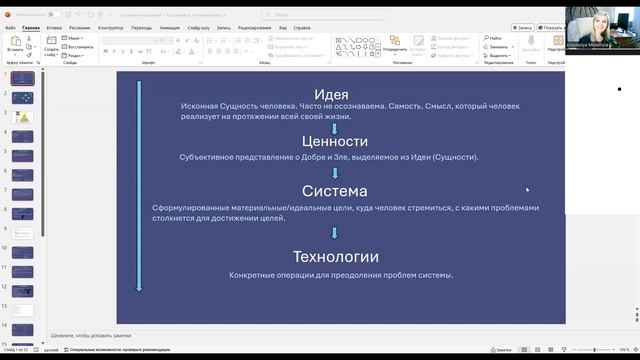Select slide 3 thumbnail with warning sign
Screen dimensions: 640x360
pyautogui.click(x=22, y=117)
